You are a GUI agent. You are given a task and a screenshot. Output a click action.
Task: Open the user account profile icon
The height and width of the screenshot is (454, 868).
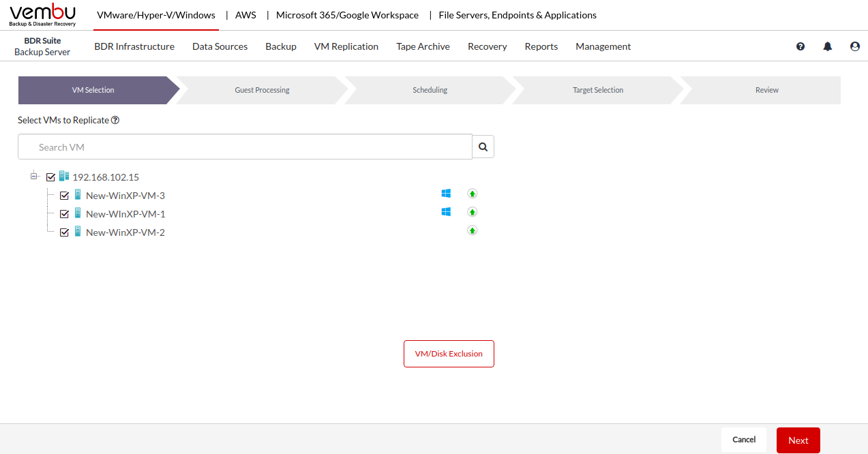855,46
